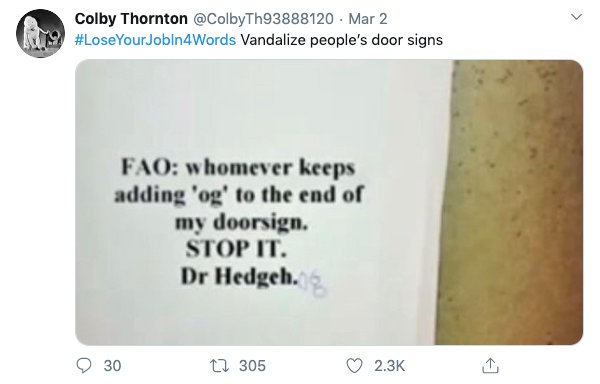Click 'Dr Hedgeh.' text in the image
Image resolution: width=600 pixels, height=384 pixels.
(x=239, y=276)
